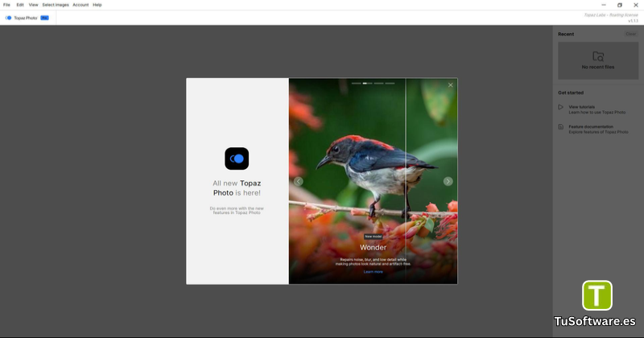Close the welcome dialog with X

click(x=451, y=85)
